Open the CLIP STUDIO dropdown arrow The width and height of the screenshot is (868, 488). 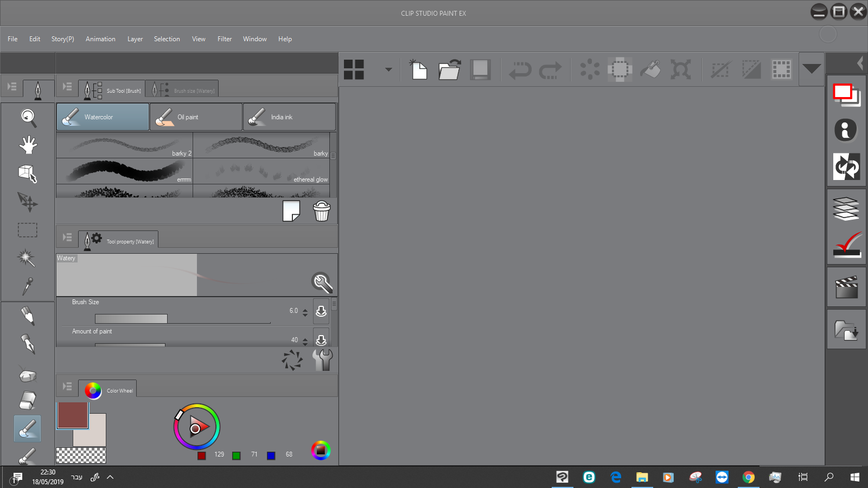[388, 69]
